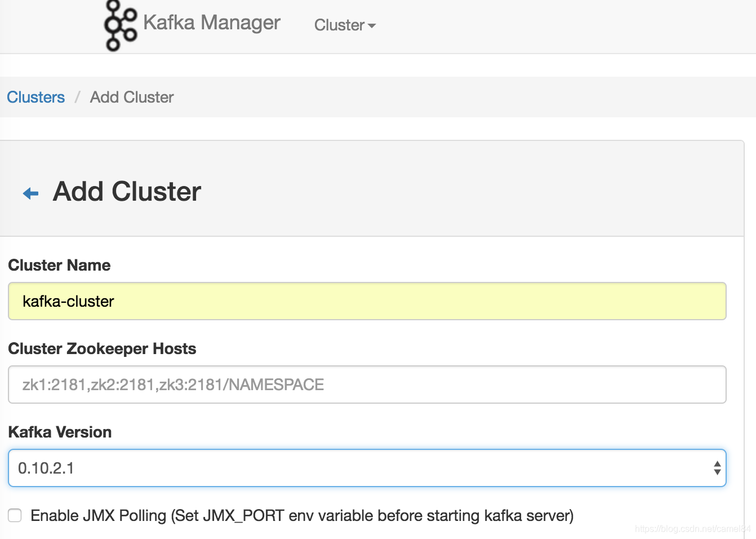
Task: Focus the Cluster Name field
Action: [x=367, y=301]
